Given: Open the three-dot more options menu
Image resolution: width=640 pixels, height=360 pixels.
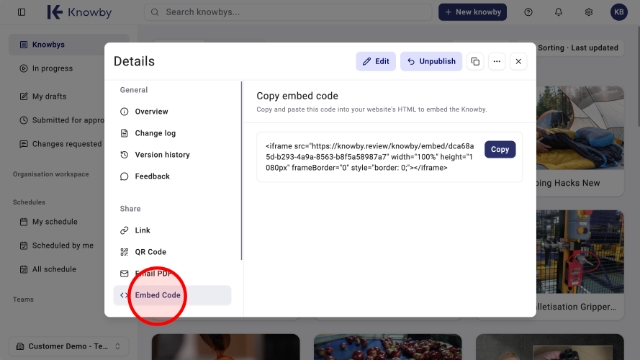Looking at the screenshot, I should point(497,61).
